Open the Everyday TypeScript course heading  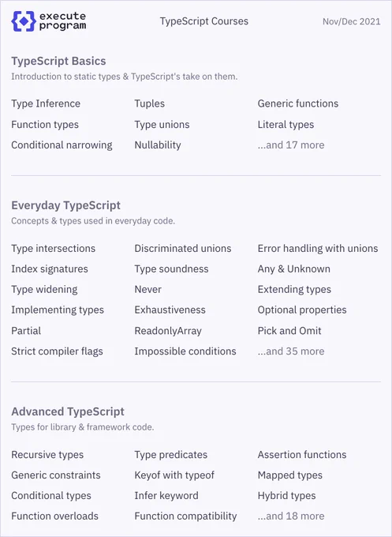tap(65, 205)
